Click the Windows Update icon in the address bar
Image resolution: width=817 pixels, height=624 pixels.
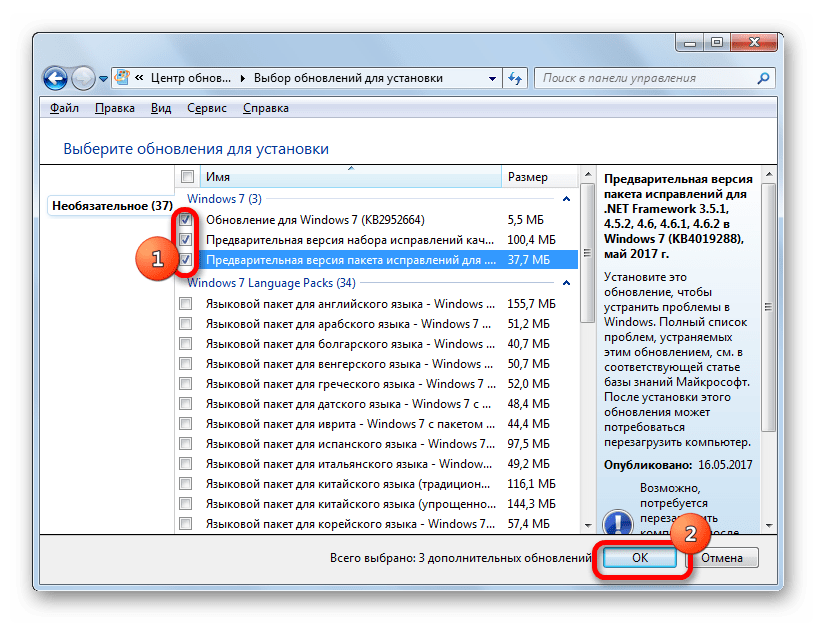pyautogui.click(x=122, y=77)
